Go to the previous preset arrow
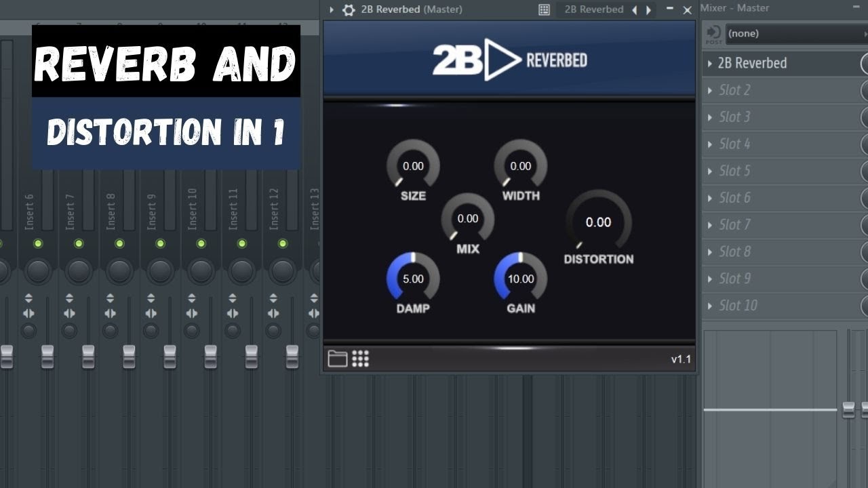This screenshot has height=488, width=868. tap(635, 9)
